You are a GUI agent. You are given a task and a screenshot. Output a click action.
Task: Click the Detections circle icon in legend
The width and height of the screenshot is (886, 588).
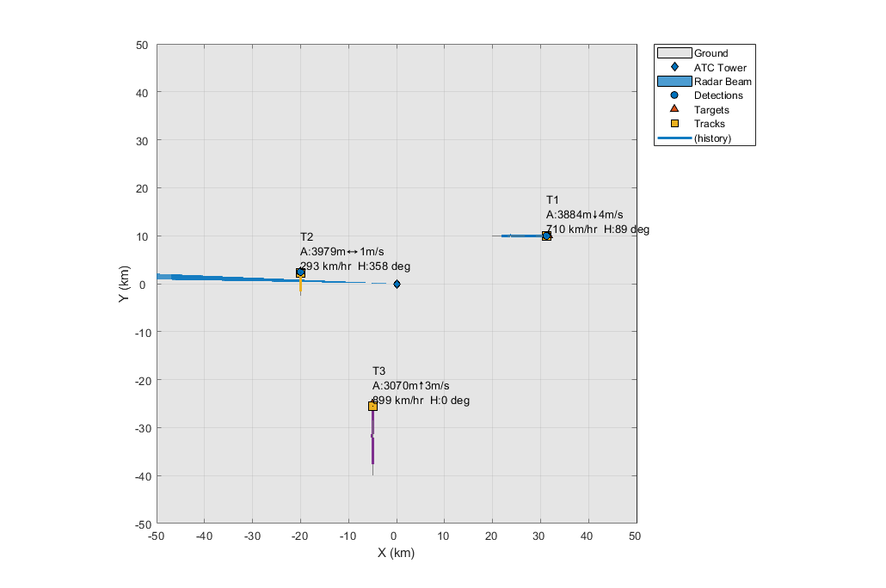(674, 95)
